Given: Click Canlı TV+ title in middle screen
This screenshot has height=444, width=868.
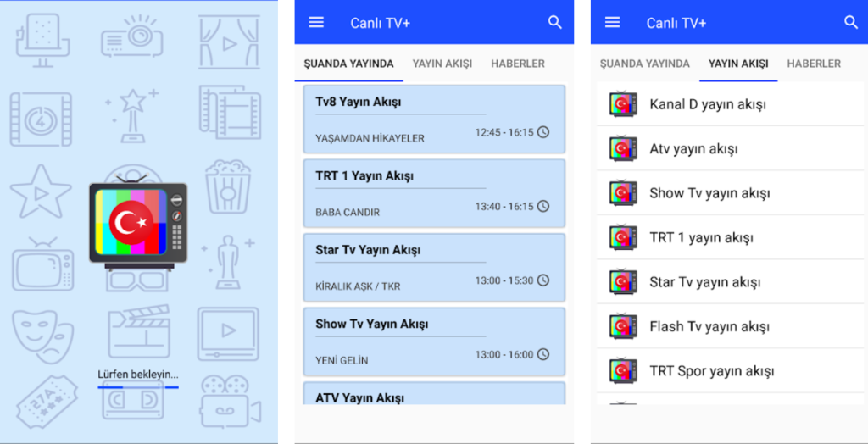Looking at the screenshot, I should [x=381, y=23].
